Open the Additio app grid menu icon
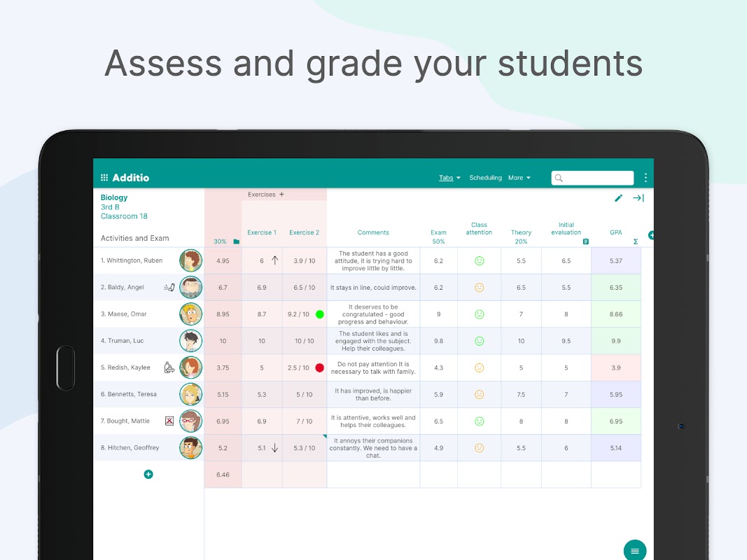Viewport: 747px width, 560px height. point(104,178)
